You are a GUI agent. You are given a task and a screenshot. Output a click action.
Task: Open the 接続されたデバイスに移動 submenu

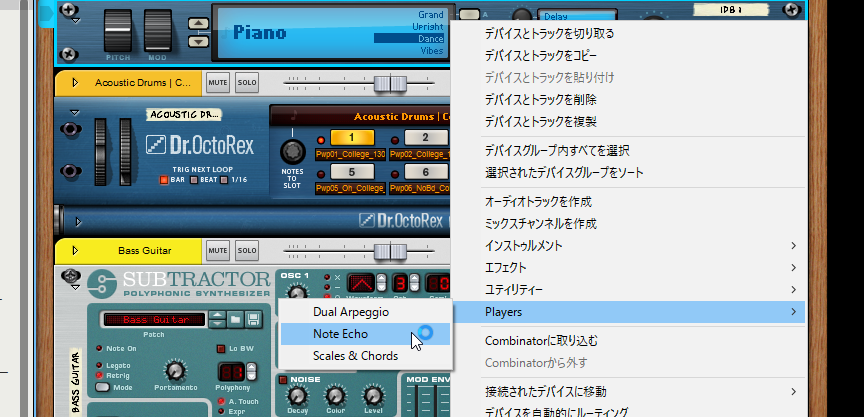642,392
